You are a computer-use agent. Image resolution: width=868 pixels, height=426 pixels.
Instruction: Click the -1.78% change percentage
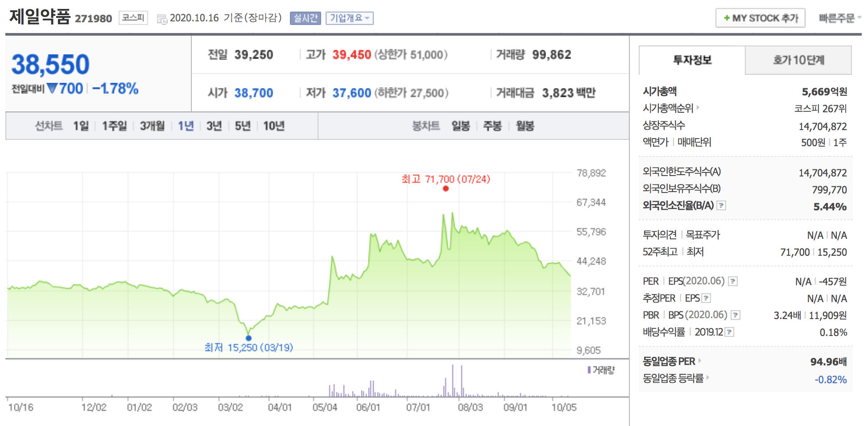[116, 89]
